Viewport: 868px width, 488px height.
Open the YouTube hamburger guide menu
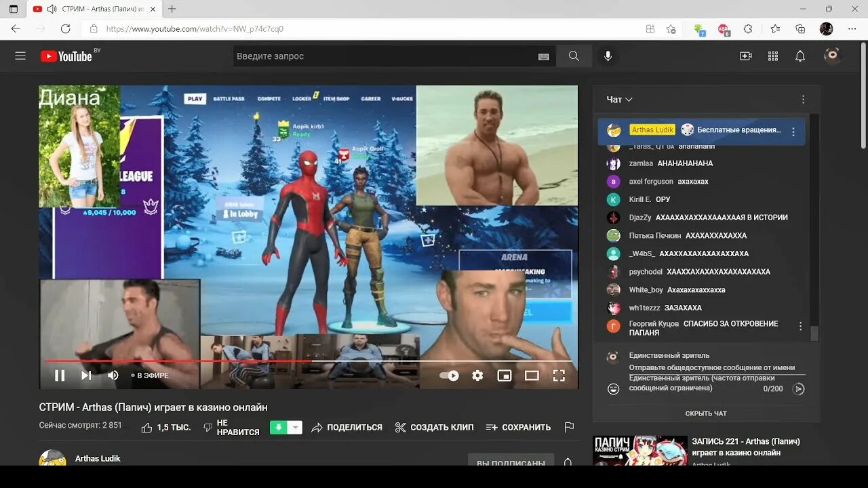coord(20,56)
